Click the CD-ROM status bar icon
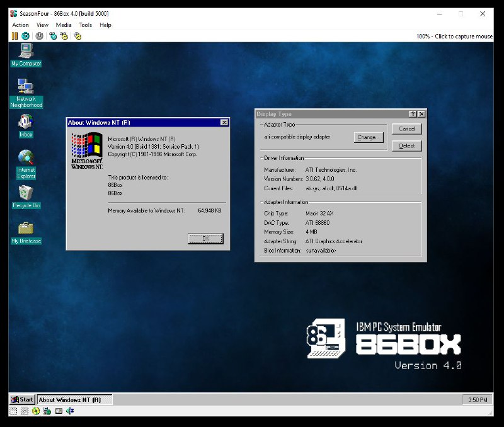 pyautogui.click(x=36, y=411)
